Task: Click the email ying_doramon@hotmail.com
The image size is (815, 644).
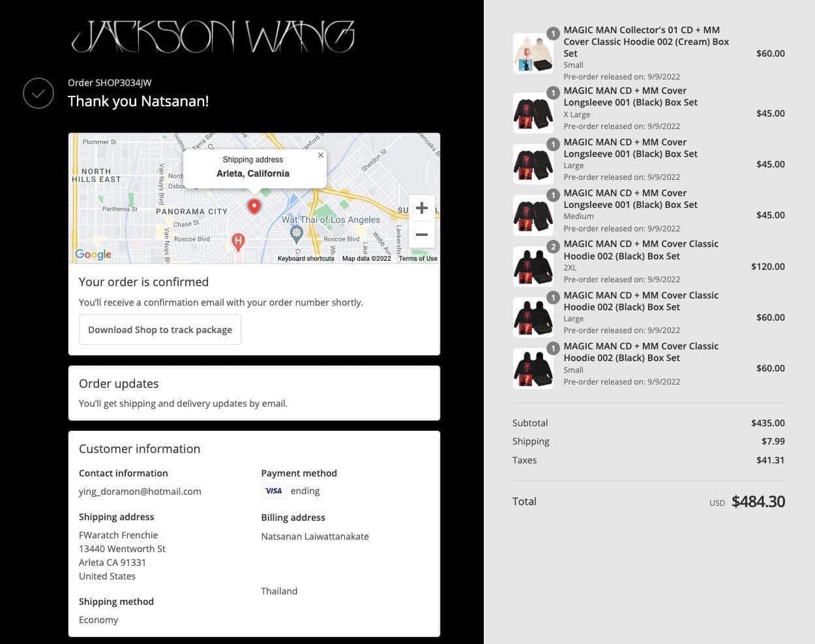Action: 140,491
